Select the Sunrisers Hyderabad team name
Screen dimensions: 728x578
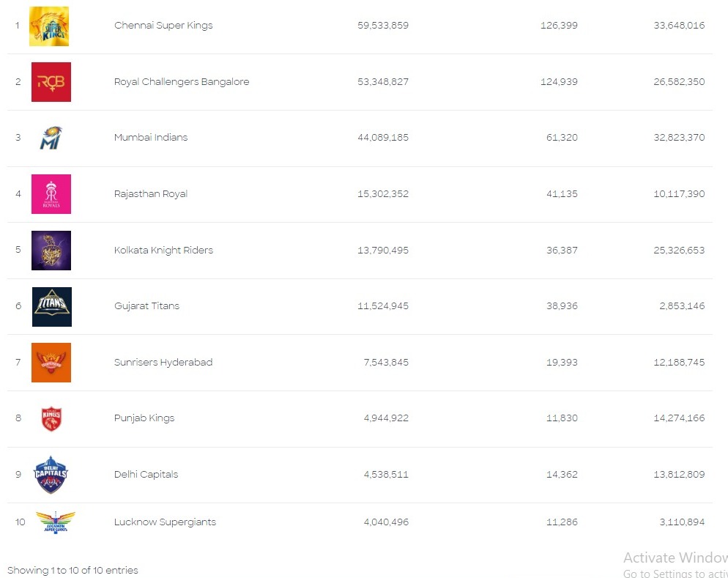click(163, 363)
